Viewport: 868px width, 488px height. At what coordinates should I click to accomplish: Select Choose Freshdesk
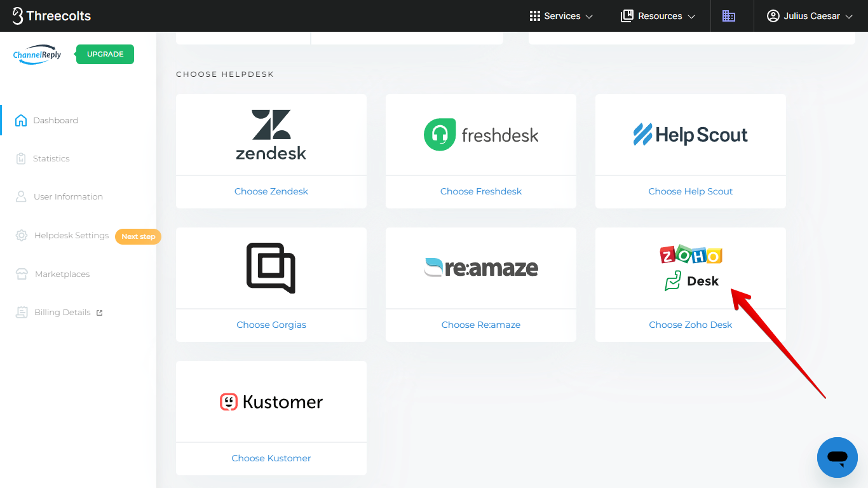coord(481,191)
